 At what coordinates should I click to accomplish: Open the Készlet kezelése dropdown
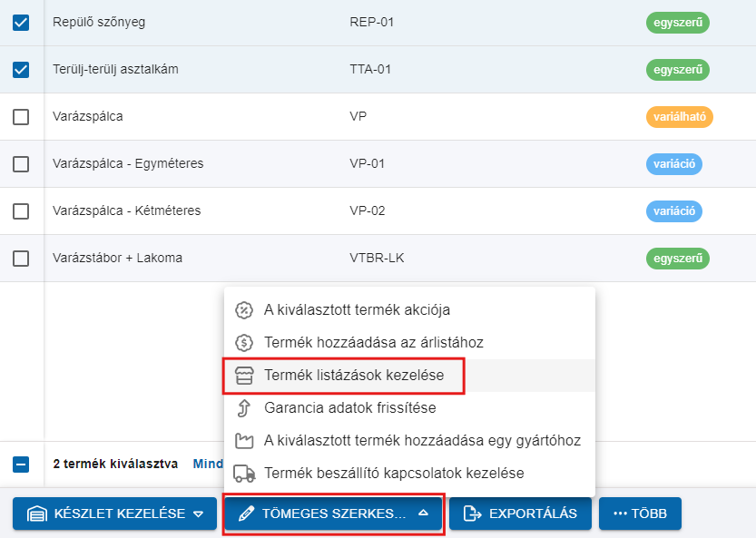[108, 514]
